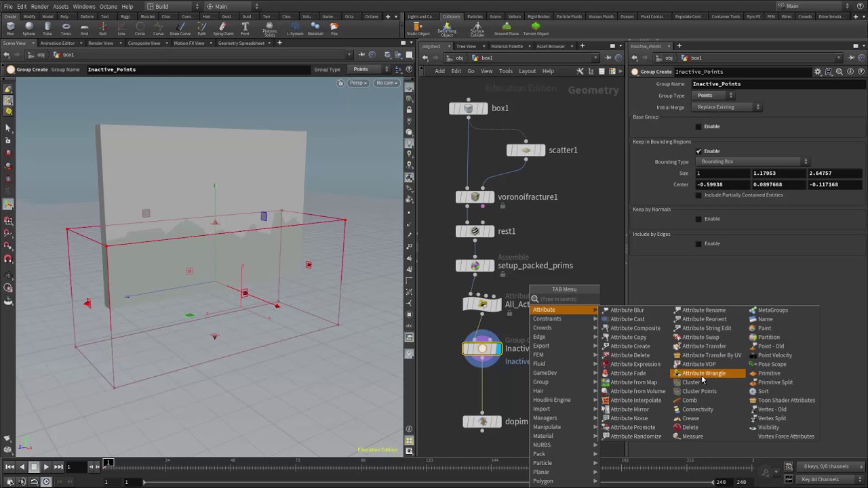Click the TAB menu search field
This screenshot has width=868, height=488.
tap(565, 299)
